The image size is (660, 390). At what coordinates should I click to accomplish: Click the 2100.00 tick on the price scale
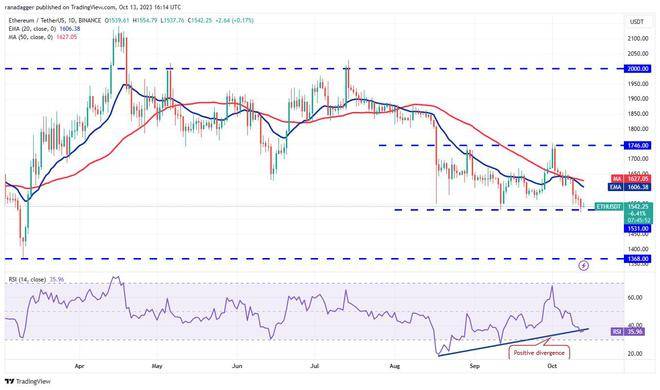tap(638, 39)
